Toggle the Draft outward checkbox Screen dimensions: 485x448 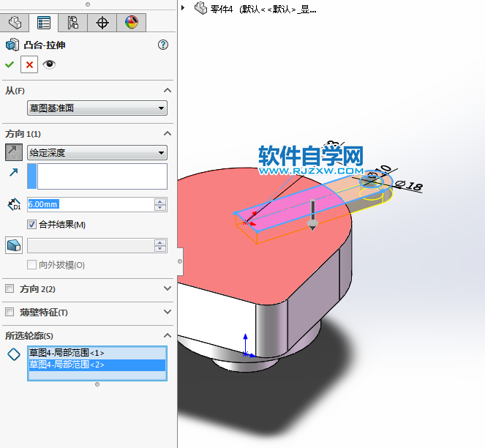coord(31,265)
